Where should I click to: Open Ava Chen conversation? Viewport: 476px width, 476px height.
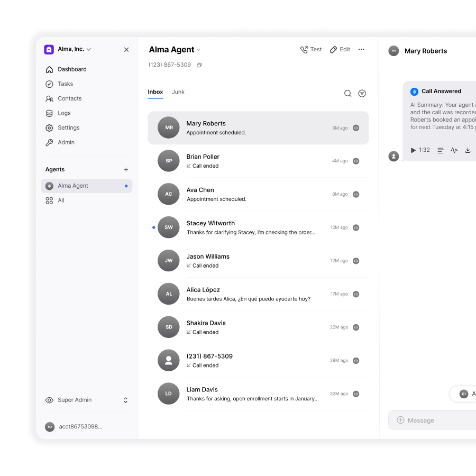[x=258, y=194]
